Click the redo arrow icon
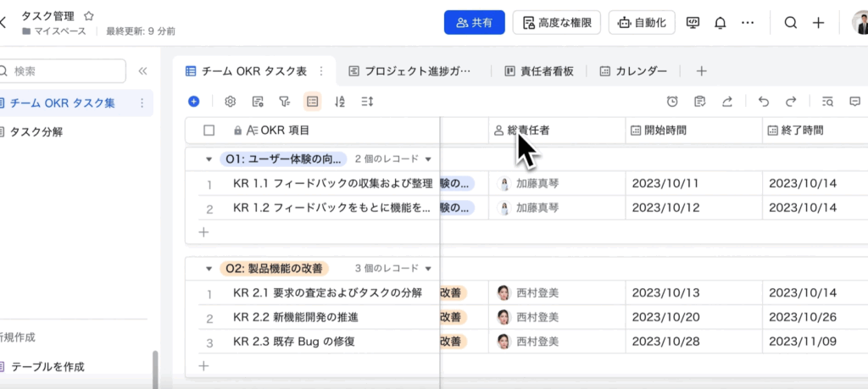Screen dimensions: 868x389 pos(791,101)
